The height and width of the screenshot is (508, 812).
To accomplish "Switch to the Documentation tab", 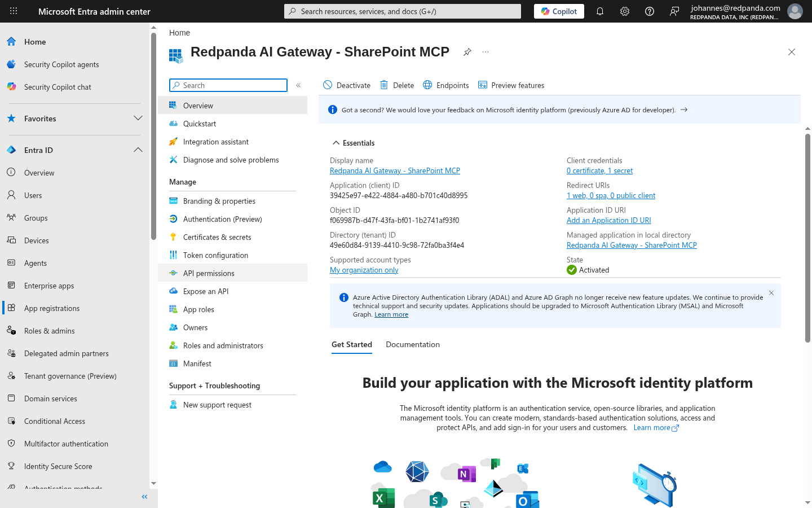I will pyautogui.click(x=413, y=344).
